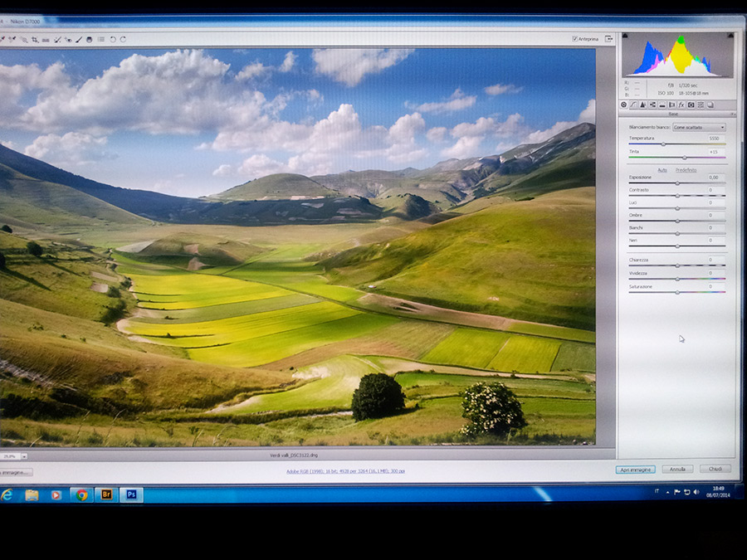Open the Snapshots panel tab
Image resolution: width=747 pixels, height=560 pixels.
tap(710, 105)
